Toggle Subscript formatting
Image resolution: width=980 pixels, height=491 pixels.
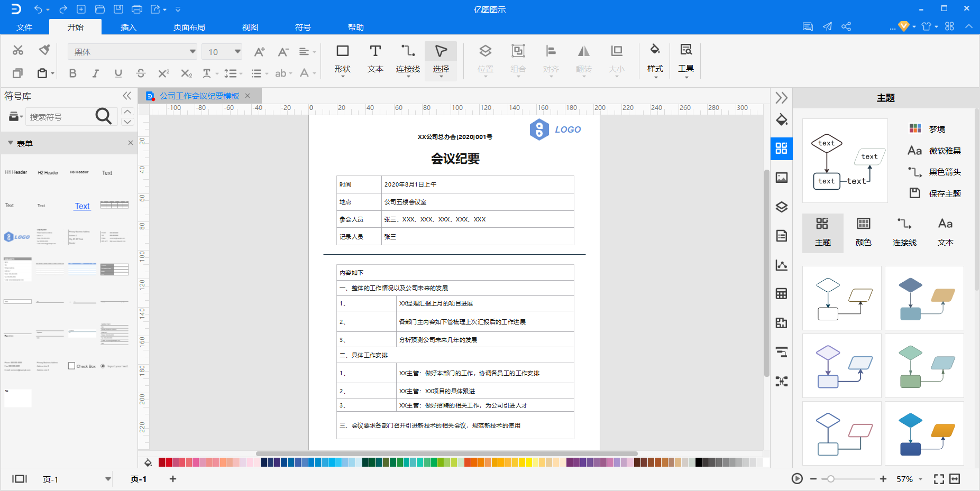coord(187,73)
